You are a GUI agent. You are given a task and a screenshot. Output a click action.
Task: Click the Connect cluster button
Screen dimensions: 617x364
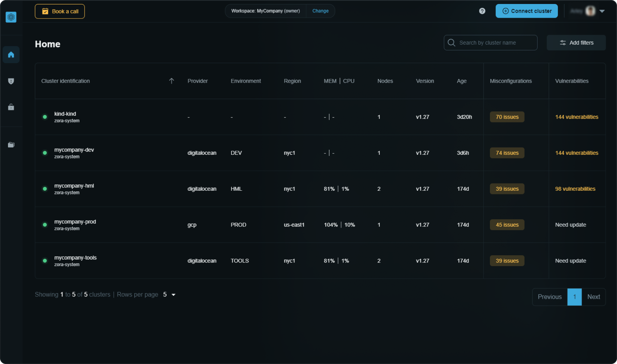[x=526, y=11]
